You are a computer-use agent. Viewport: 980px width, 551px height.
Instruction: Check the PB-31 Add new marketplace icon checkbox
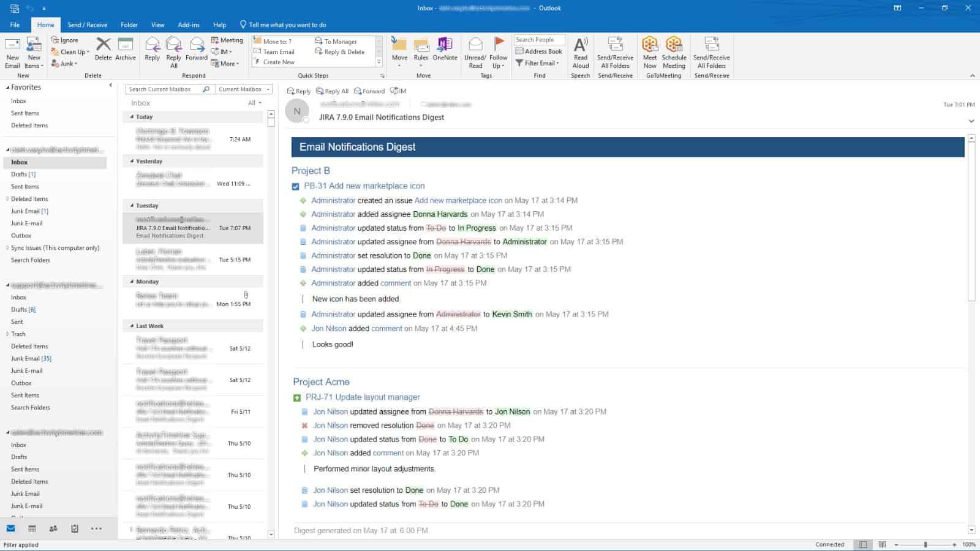(x=296, y=186)
